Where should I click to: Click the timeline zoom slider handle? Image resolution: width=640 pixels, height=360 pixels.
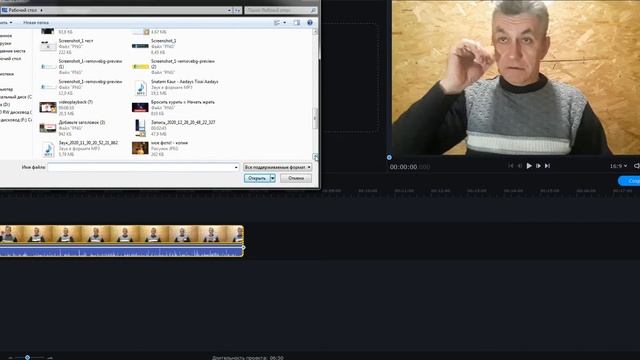pos(27,357)
